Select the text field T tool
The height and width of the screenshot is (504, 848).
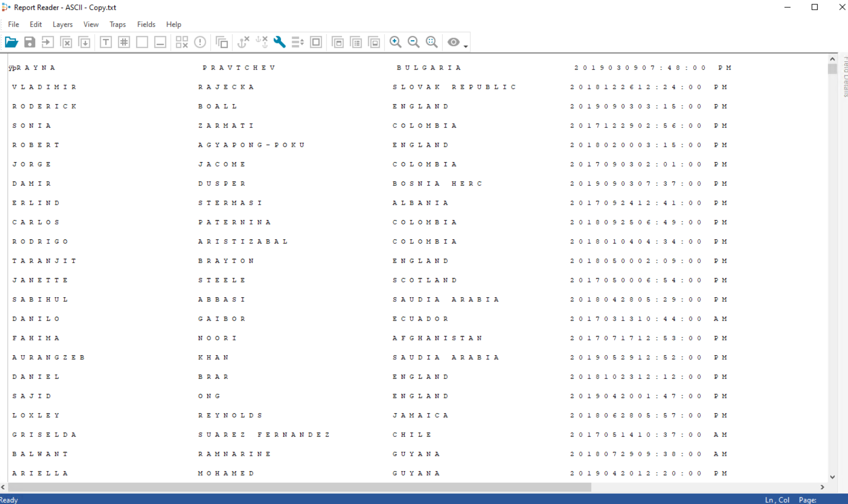[106, 42]
